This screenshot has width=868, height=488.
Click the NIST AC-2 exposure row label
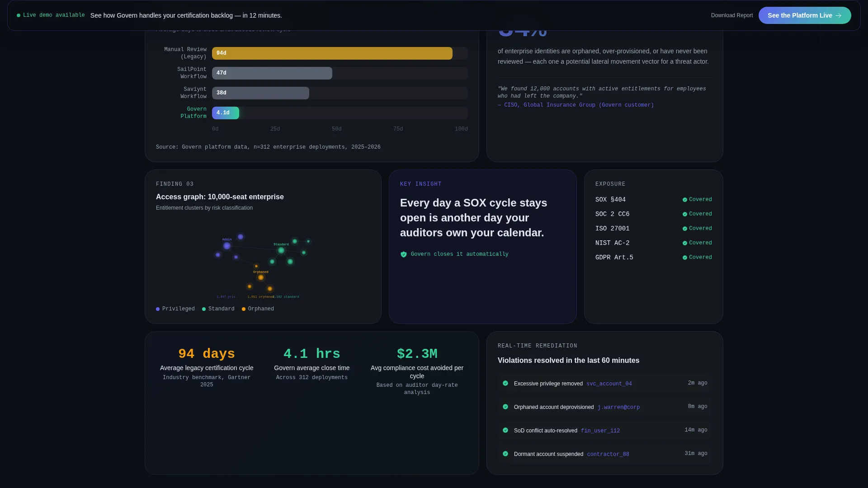pos(612,243)
